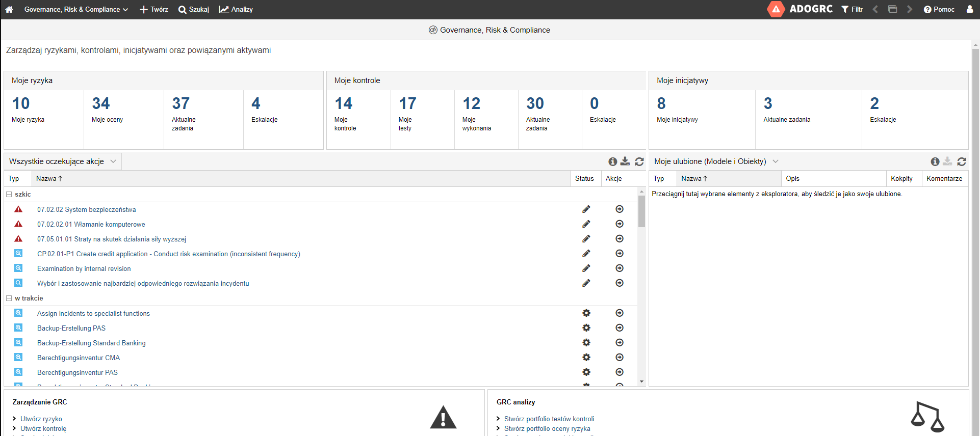The height and width of the screenshot is (436, 980).
Task: Click scroll down arrow in actions list
Action: (x=641, y=381)
